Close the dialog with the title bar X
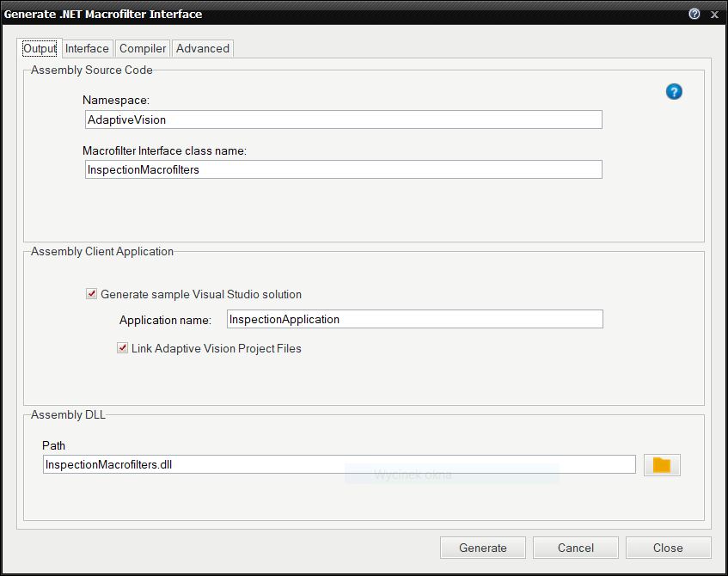The height and width of the screenshot is (576, 728). (714, 14)
